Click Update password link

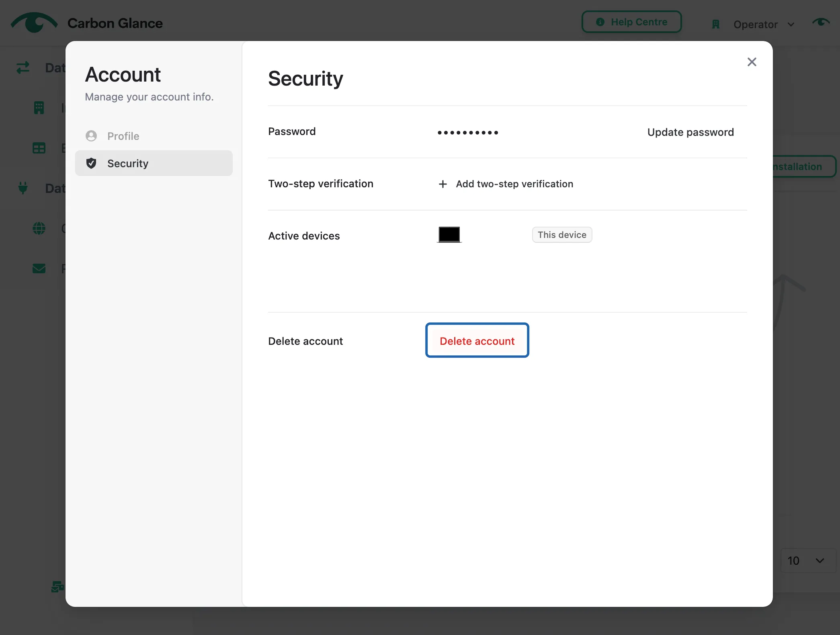690,132
